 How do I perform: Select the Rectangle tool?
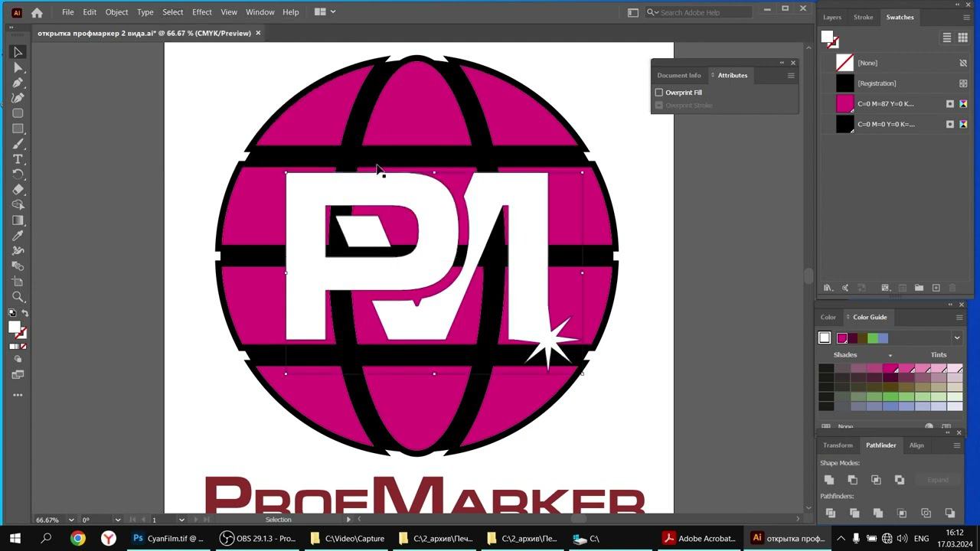click(18, 129)
